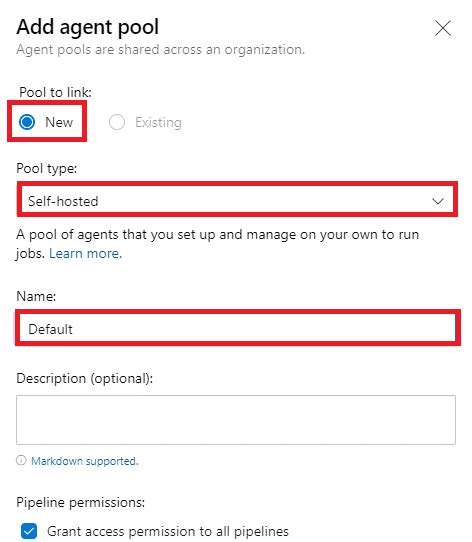
Task: Click the Existing option label text
Action: coord(158,122)
